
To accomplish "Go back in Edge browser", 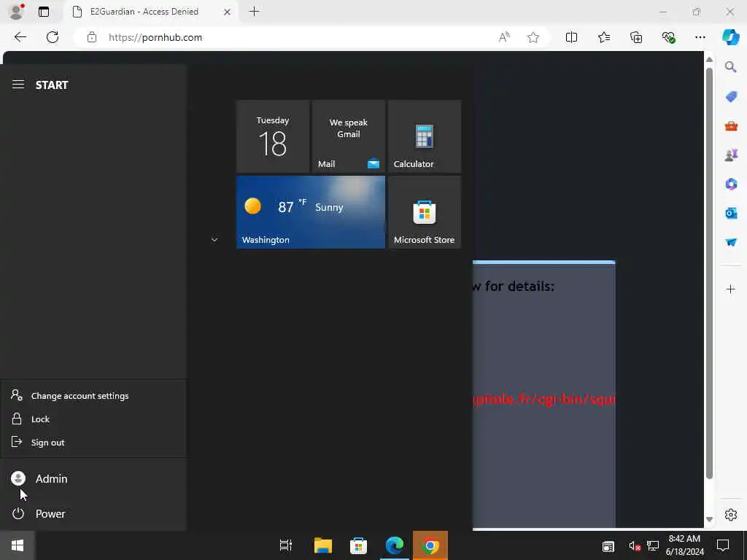I will point(20,37).
